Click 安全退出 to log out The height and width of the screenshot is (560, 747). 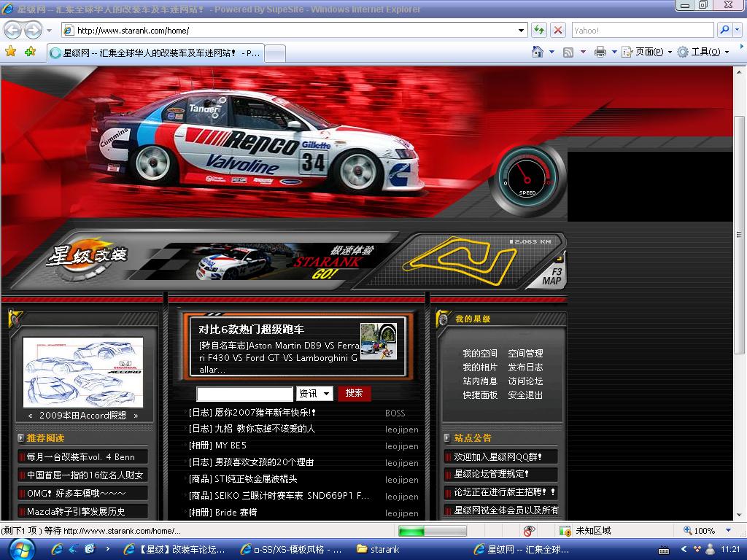[x=525, y=394]
